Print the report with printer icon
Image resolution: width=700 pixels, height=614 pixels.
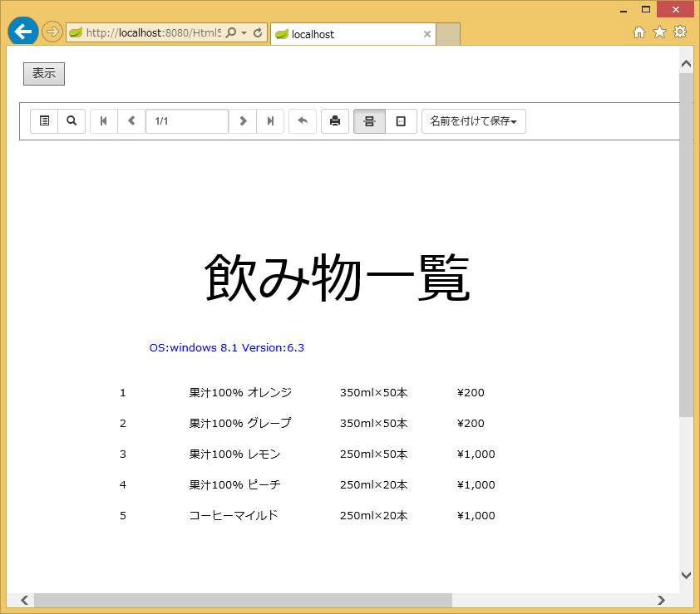pos(335,121)
